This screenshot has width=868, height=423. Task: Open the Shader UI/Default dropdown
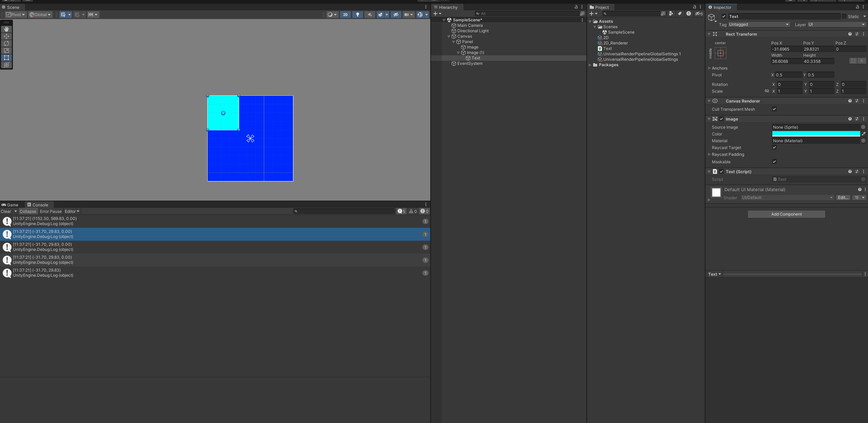point(787,198)
